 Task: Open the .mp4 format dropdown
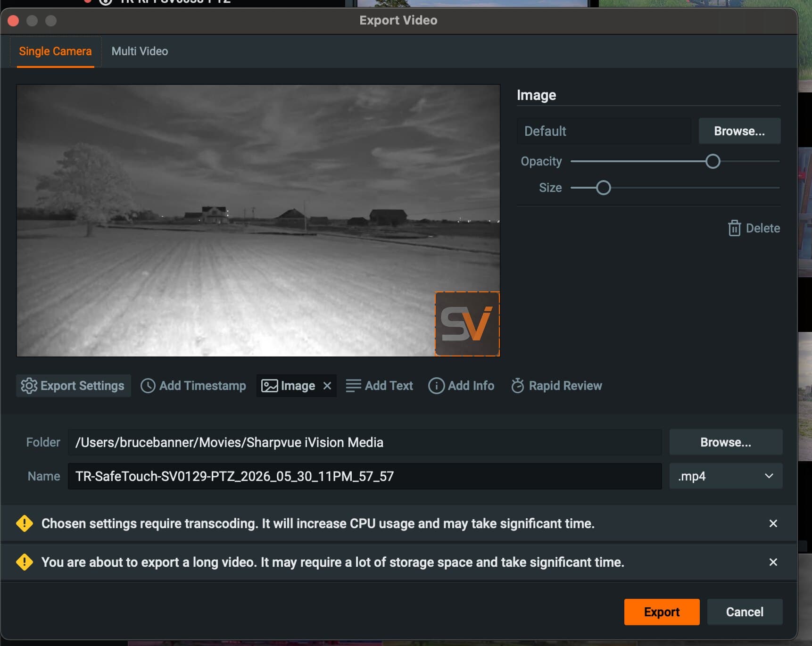(726, 476)
